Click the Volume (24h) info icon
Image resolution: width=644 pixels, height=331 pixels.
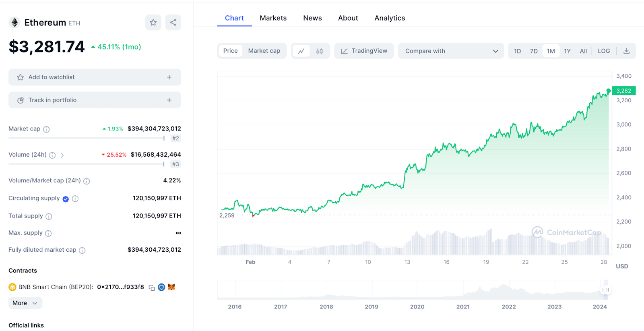pyautogui.click(x=52, y=155)
